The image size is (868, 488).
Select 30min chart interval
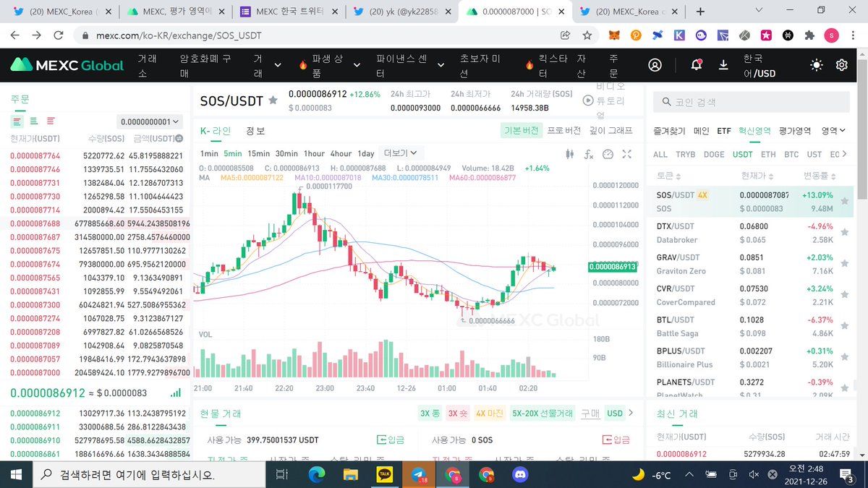click(x=286, y=153)
